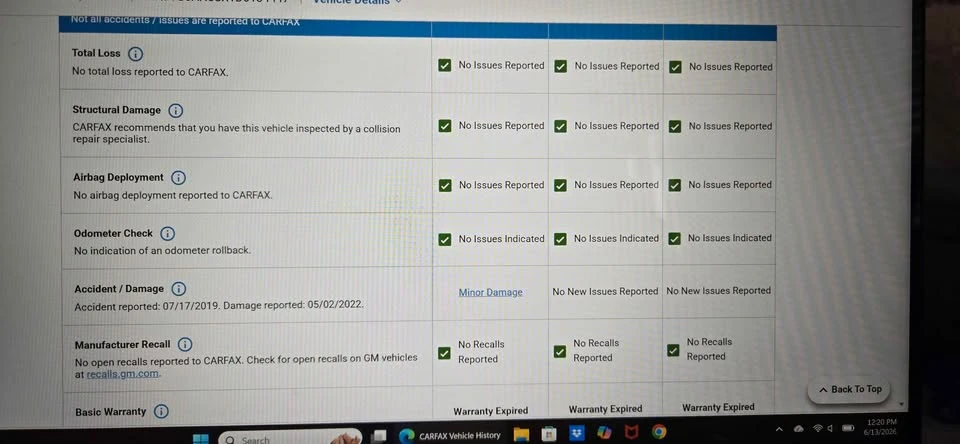Click the 'Structural Damage' row heading
The height and width of the screenshot is (444, 960).
[x=116, y=110]
